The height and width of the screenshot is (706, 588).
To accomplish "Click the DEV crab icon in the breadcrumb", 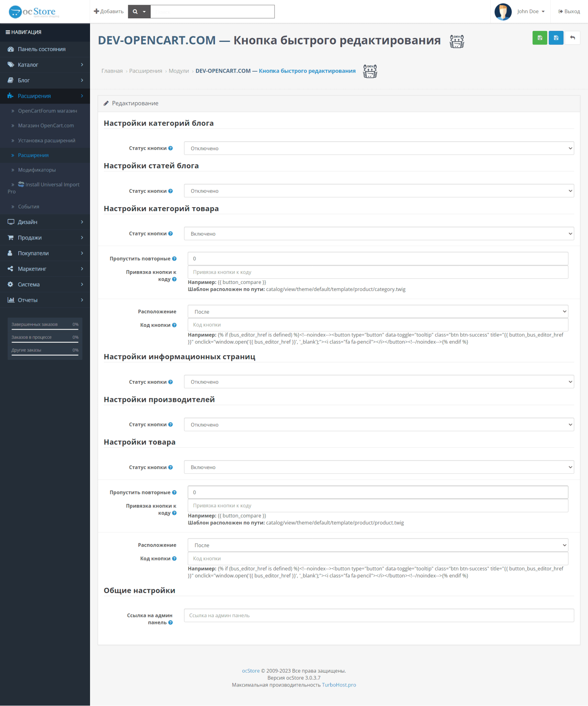I will tap(370, 71).
